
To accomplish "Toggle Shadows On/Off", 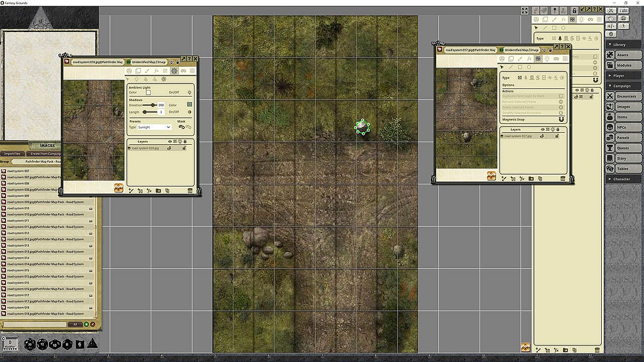I will pos(189,112).
